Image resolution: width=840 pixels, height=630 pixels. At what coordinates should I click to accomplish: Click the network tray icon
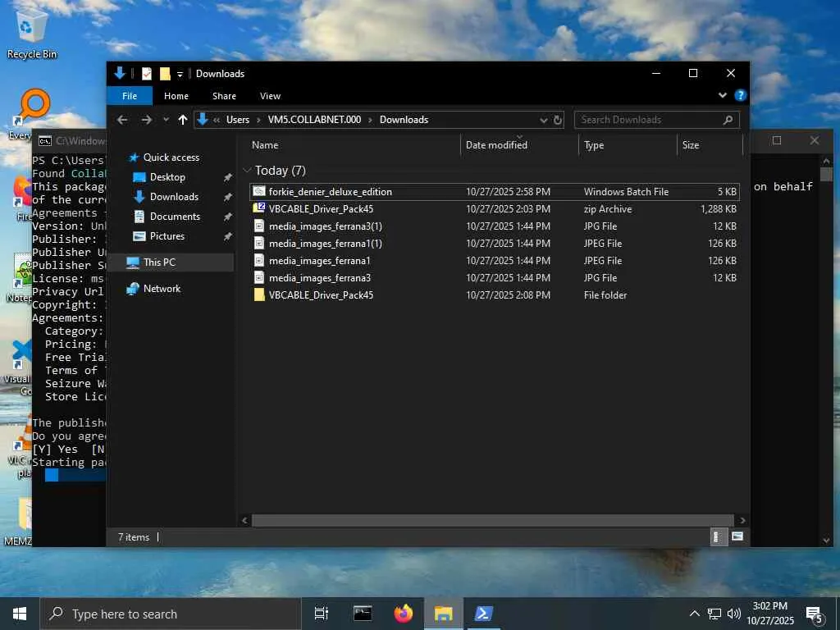pyautogui.click(x=714, y=614)
